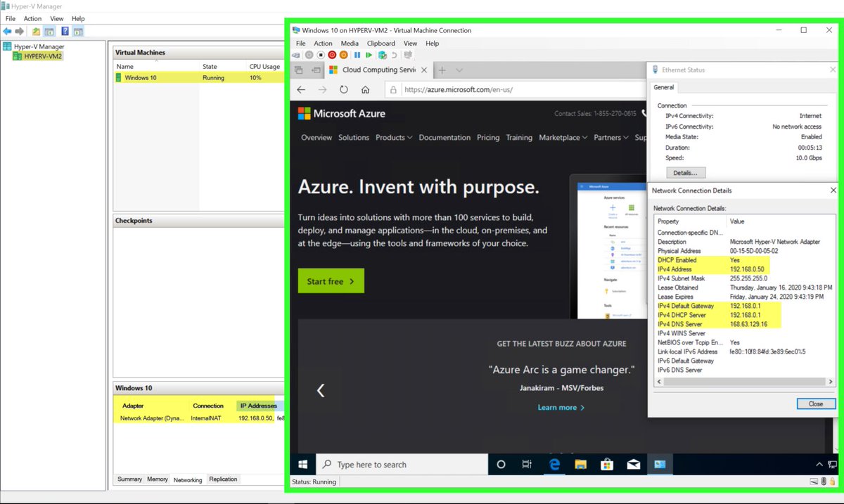Image resolution: width=844 pixels, height=504 pixels.
Task: Click the red Shut Down VM icon
Action: [332, 55]
